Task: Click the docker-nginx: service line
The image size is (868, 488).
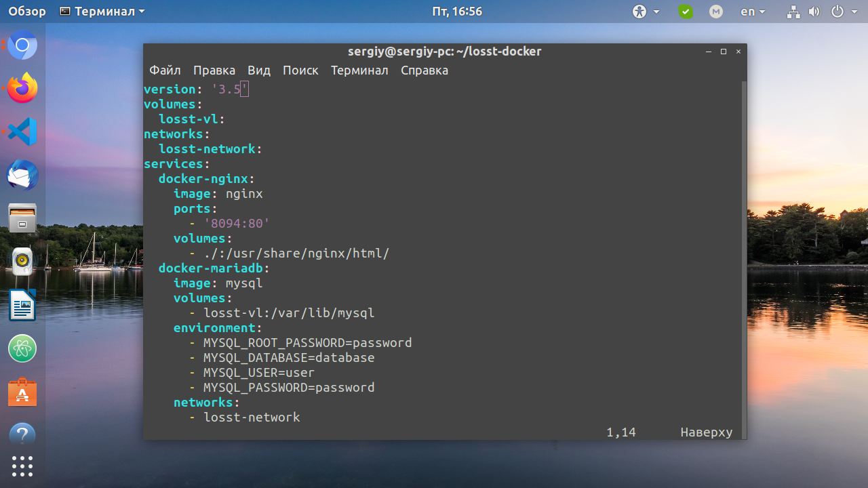Action: pyautogui.click(x=206, y=179)
